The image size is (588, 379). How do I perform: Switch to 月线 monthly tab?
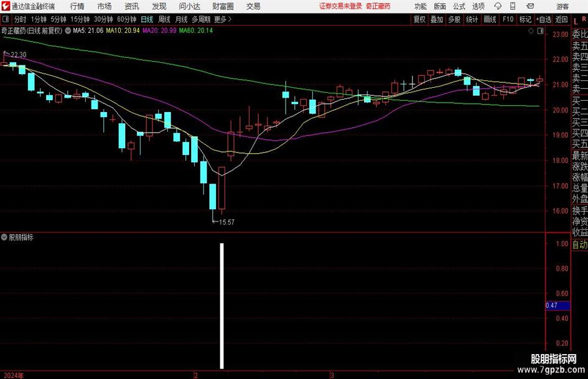pyautogui.click(x=182, y=19)
